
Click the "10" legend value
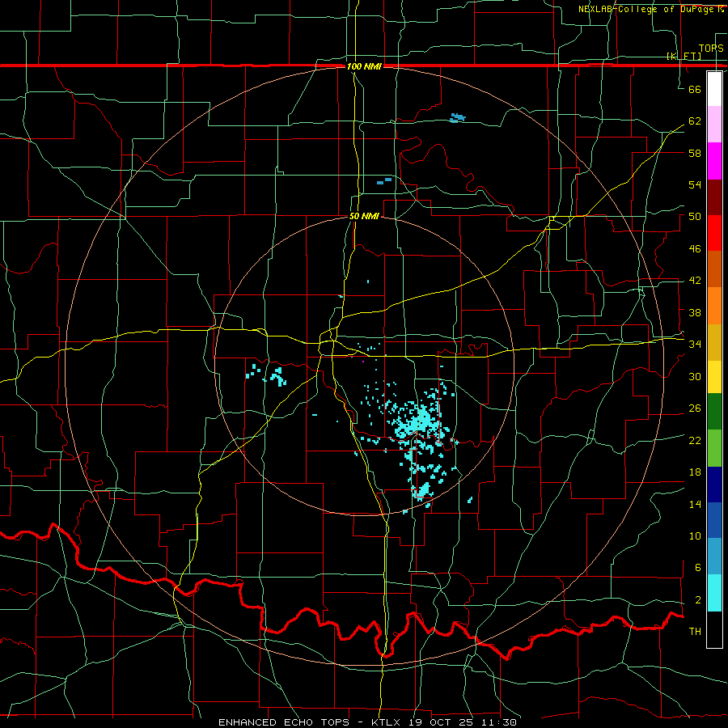(x=695, y=535)
